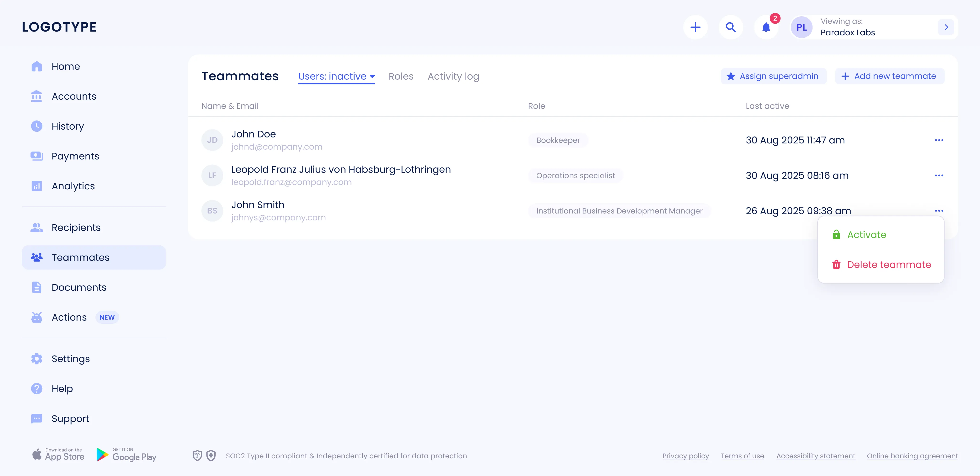Click Add new teammate button
Image resolution: width=980 pixels, height=476 pixels.
click(x=890, y=77)
